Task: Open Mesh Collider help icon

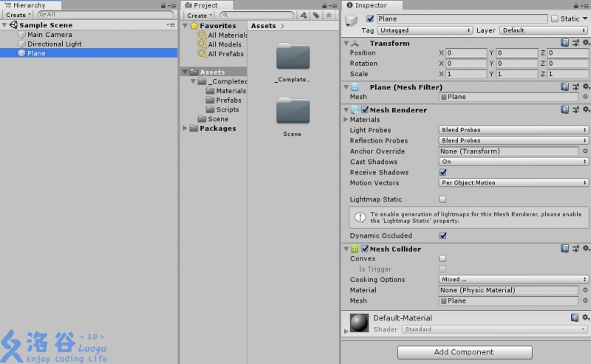Action: [564, 249]
